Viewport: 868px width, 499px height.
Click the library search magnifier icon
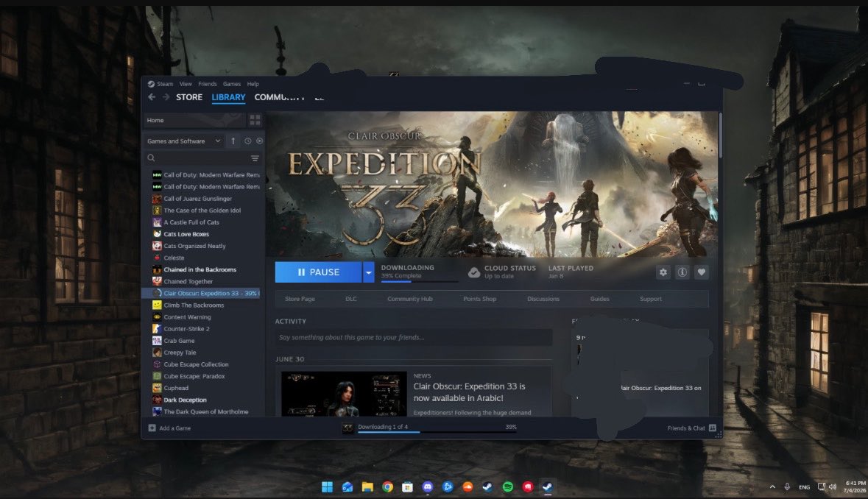(151, 158)
